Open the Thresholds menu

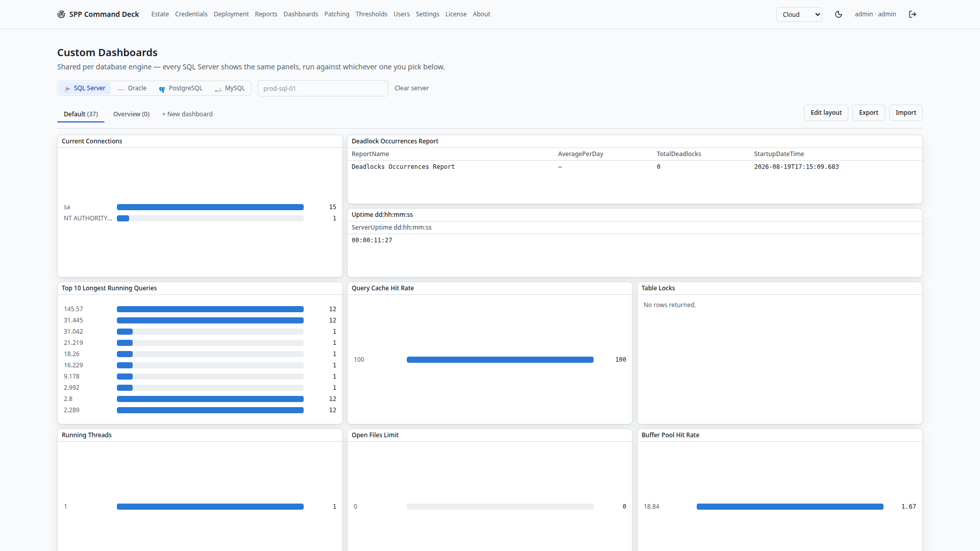tap(371, 14)
